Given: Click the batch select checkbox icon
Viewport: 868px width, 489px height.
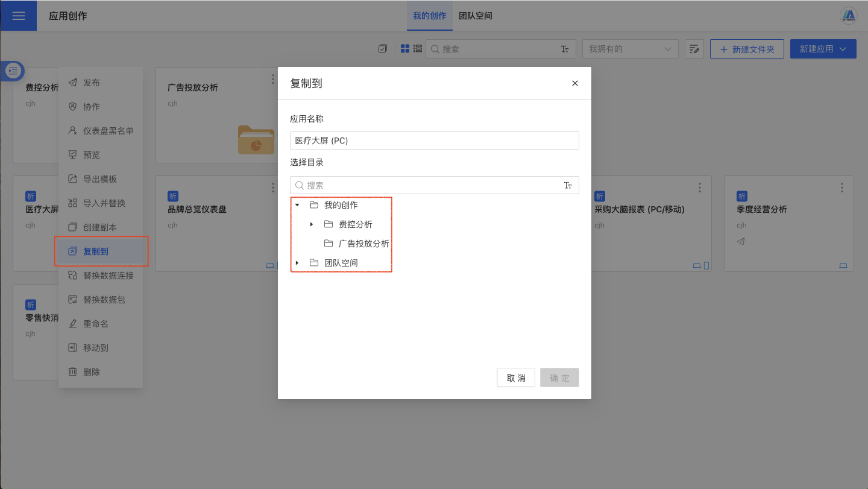Looking at the screenshot, I should [x=382, y=49].
